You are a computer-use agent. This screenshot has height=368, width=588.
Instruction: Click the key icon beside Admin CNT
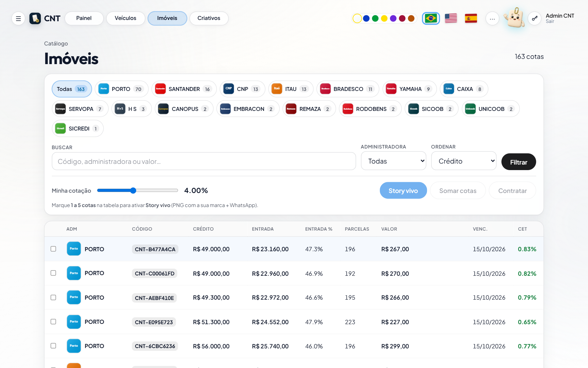tap(535, 18)
